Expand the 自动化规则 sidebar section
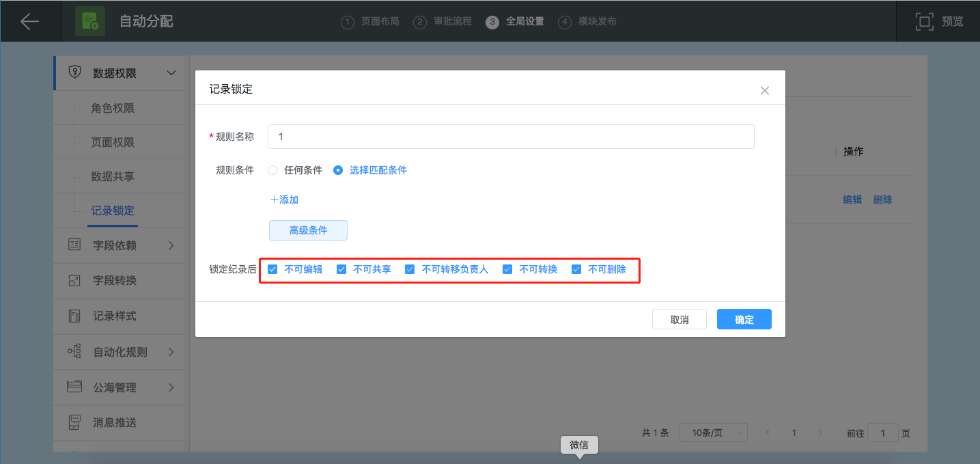Screen dimensions: 980x464 171,352
